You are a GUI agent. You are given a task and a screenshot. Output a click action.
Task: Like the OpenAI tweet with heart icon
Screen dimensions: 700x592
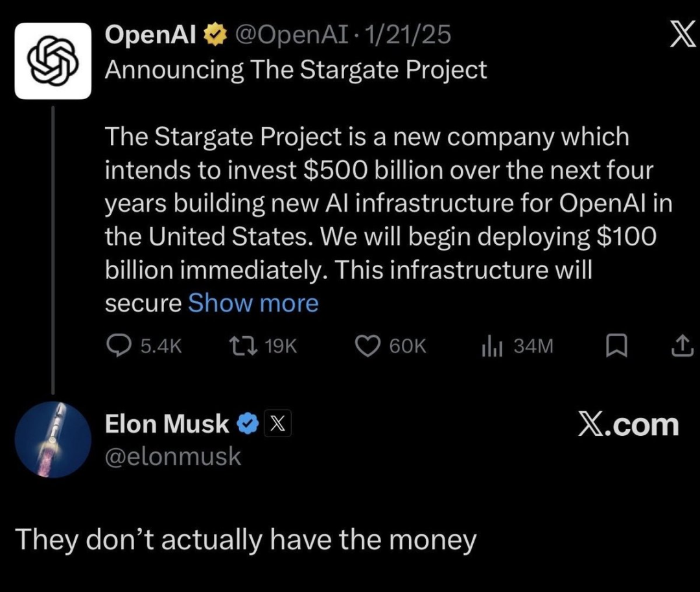pyautogui.click(x=367, y=347)
